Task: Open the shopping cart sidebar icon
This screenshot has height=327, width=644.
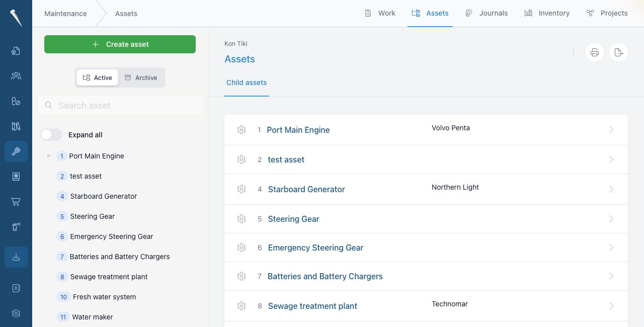Action: 16,202
